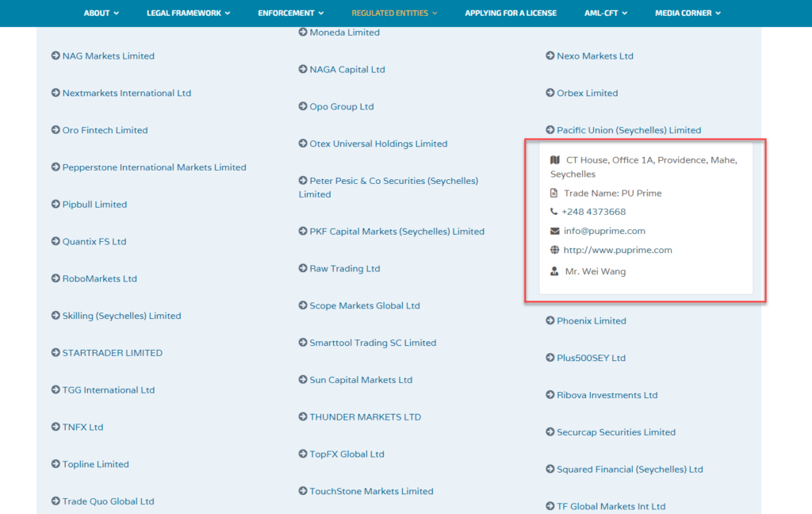Expand Pepperstone International Markets Limited entry
The width and height of the screenshot is (812, 514).
(x=155, y=167)
